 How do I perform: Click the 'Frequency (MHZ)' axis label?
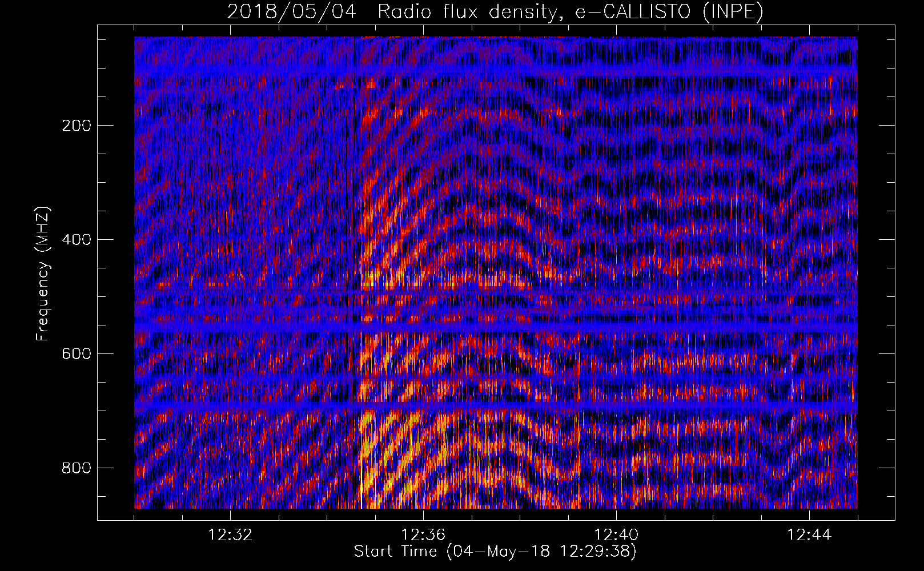point(43,274)
